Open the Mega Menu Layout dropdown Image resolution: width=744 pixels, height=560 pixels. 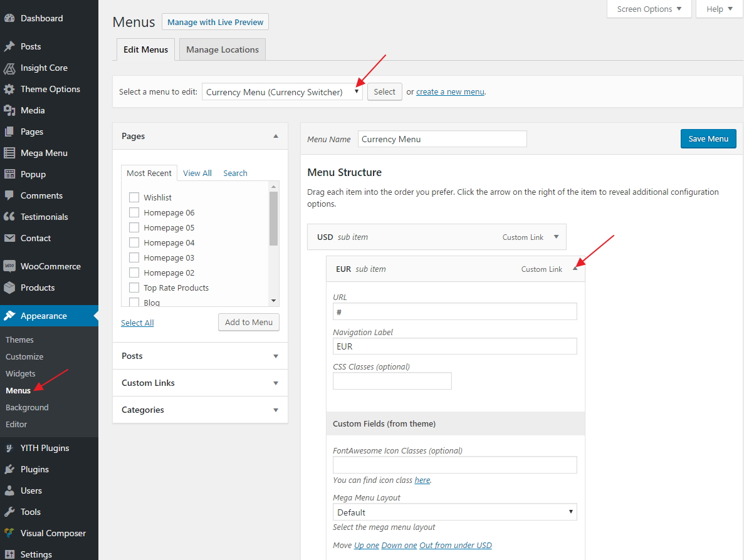454,512
